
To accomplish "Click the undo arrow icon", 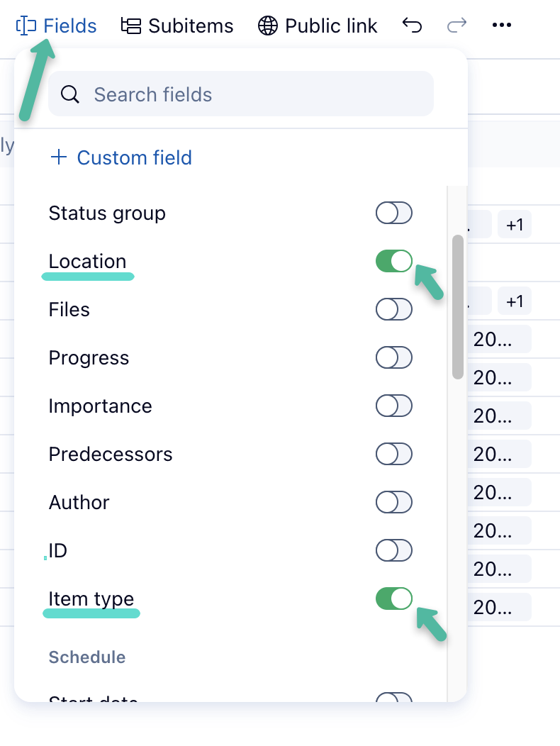I will tap(412, 26).
